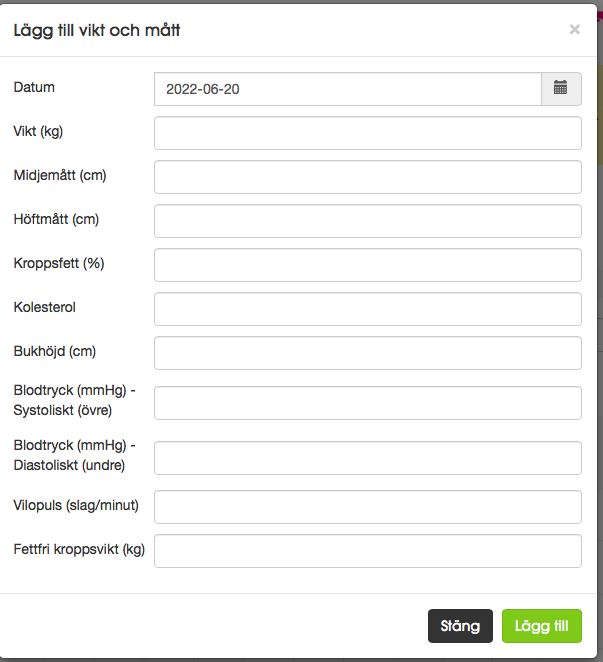The image size is (603, 662).
Task: Focus the Vilopuls (slag/minut) input
Action: click(x=368, y=507)
